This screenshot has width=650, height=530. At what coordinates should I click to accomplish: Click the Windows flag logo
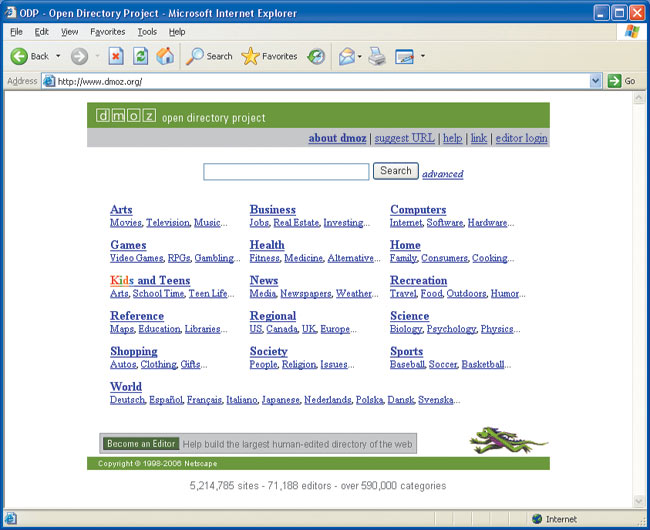point(632,31)
